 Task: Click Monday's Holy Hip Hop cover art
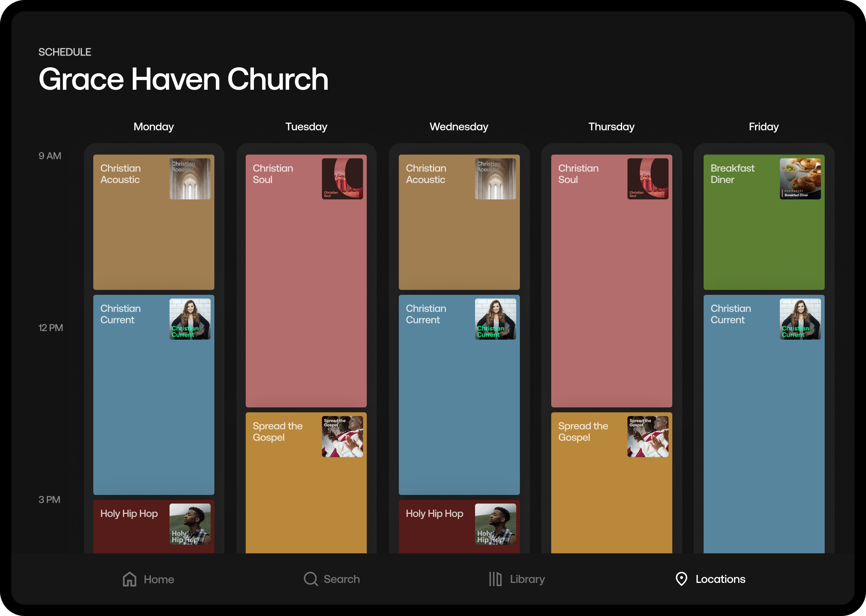tap(190, 524)
